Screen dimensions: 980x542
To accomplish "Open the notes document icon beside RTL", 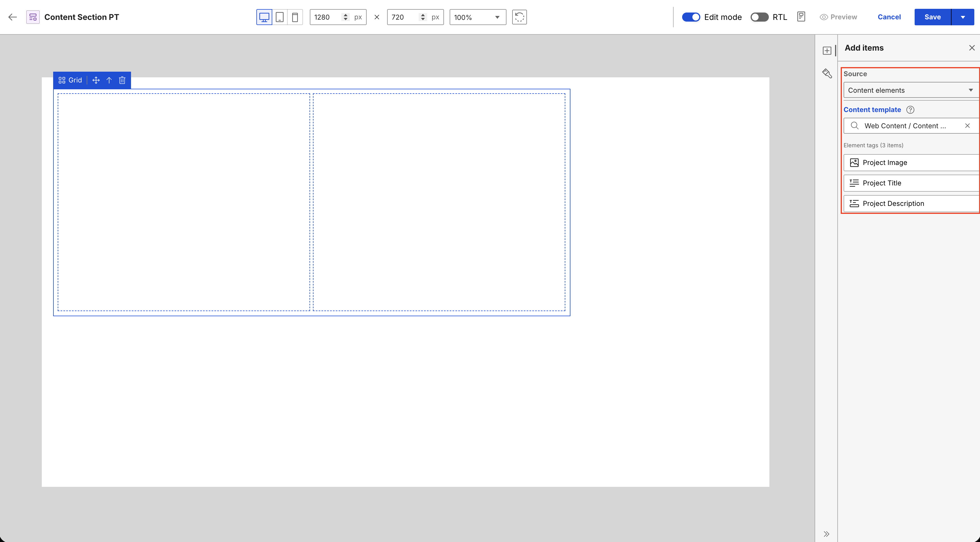I will (x=801, y=17).
